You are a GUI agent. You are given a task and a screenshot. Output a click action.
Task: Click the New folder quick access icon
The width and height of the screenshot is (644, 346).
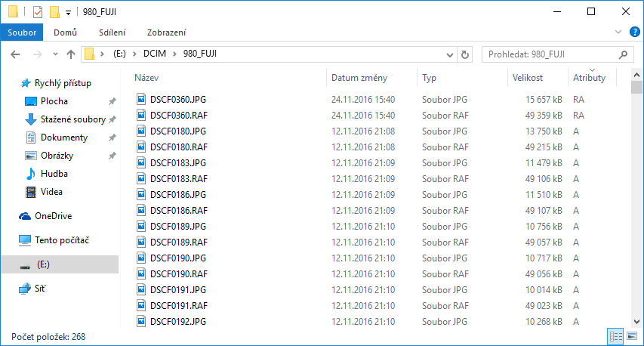coord(54,12)
